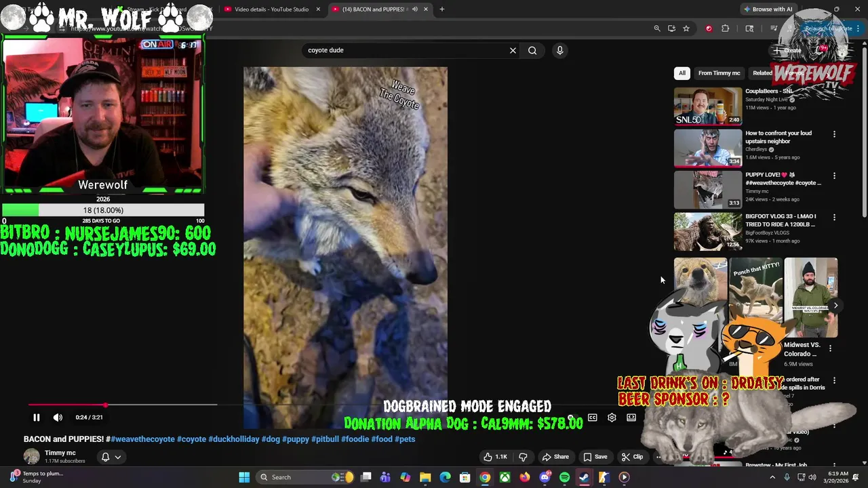Open the player settings gear
The width and height of the screenshot is (868, 488).
[x=612, y=418]
